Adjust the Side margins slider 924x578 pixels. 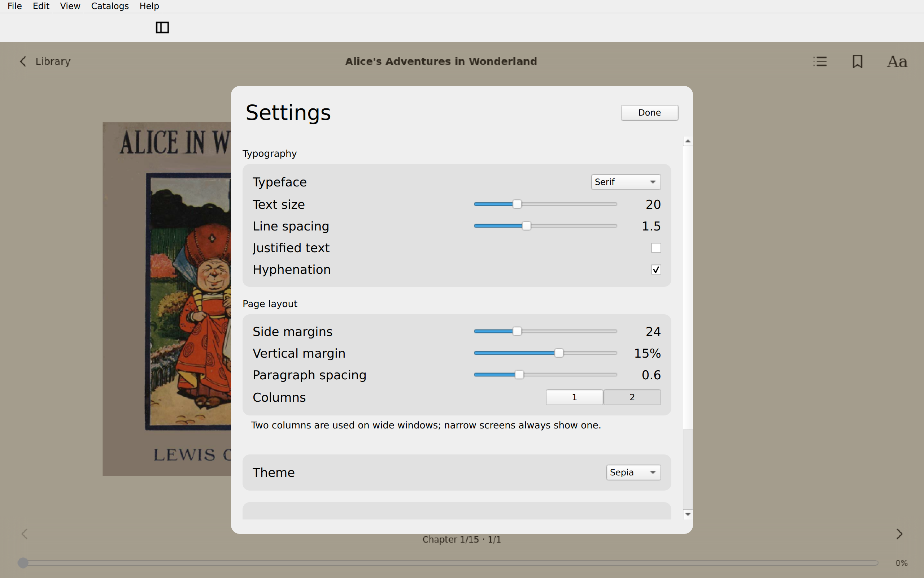(545, 331)
